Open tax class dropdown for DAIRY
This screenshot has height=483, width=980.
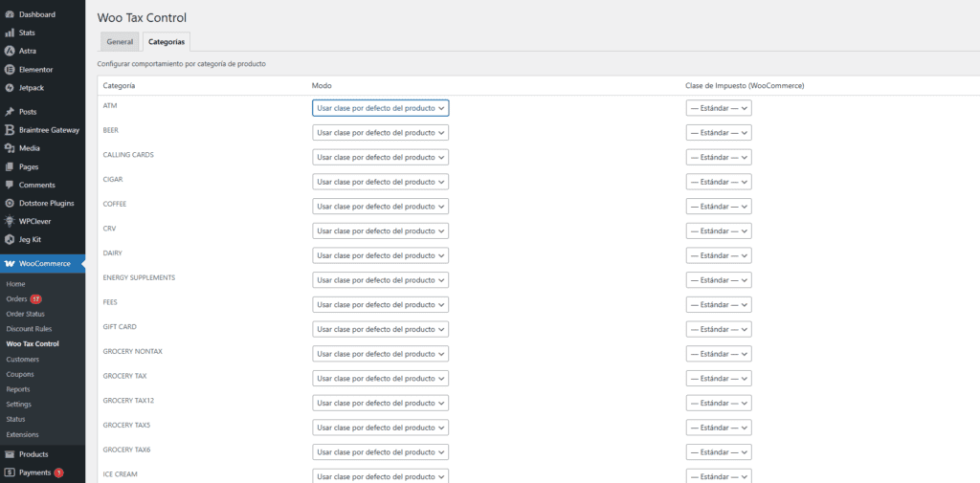(719, 255)
